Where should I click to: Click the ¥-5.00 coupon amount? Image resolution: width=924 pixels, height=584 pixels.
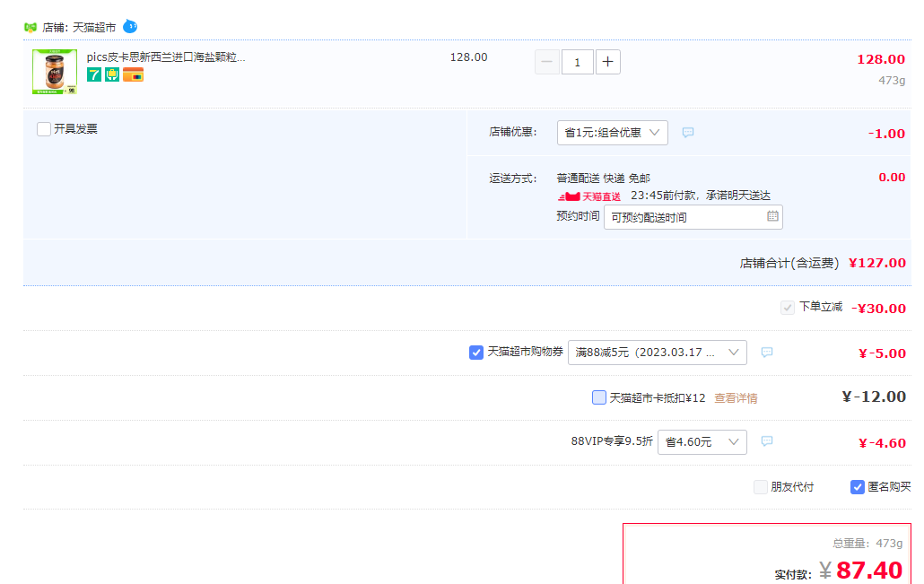click(x=882, y=353)
